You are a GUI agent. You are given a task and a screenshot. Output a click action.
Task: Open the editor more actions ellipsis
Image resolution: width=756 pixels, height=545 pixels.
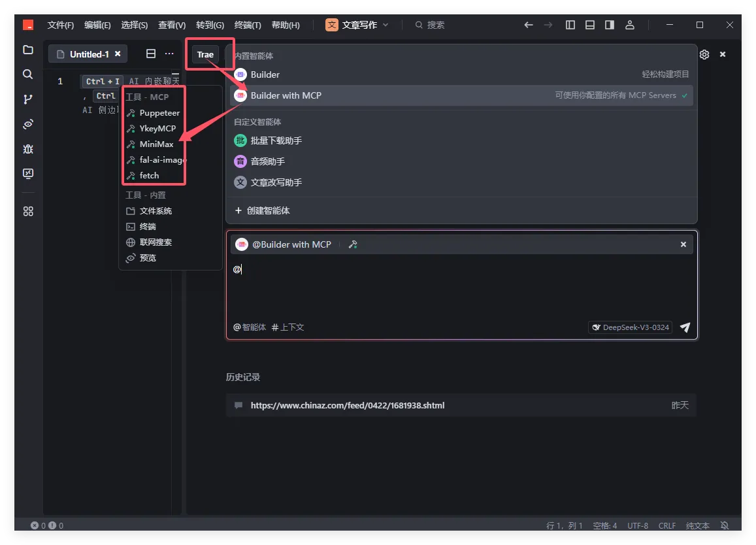169,54
